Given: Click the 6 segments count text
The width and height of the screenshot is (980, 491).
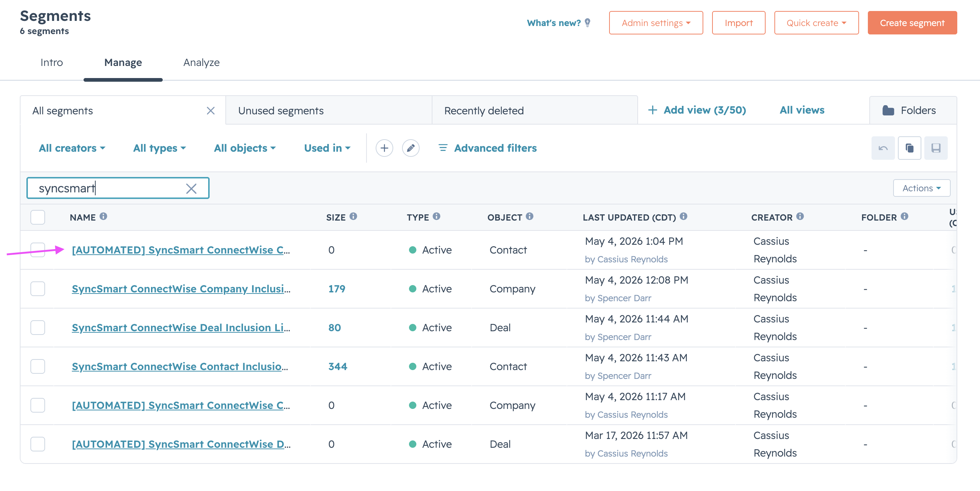Looking at the screenshot, I should tap(44, 31).
